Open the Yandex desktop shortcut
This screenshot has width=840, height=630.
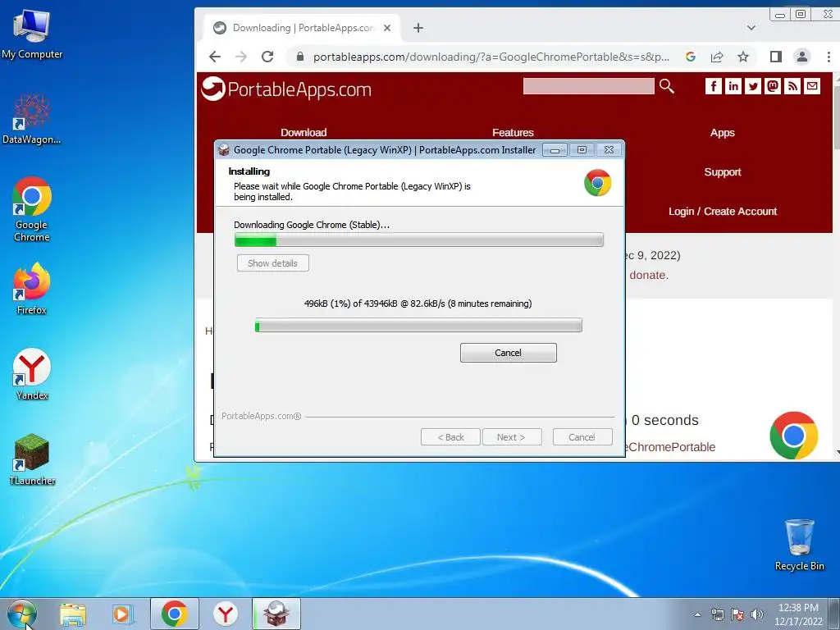32,374
